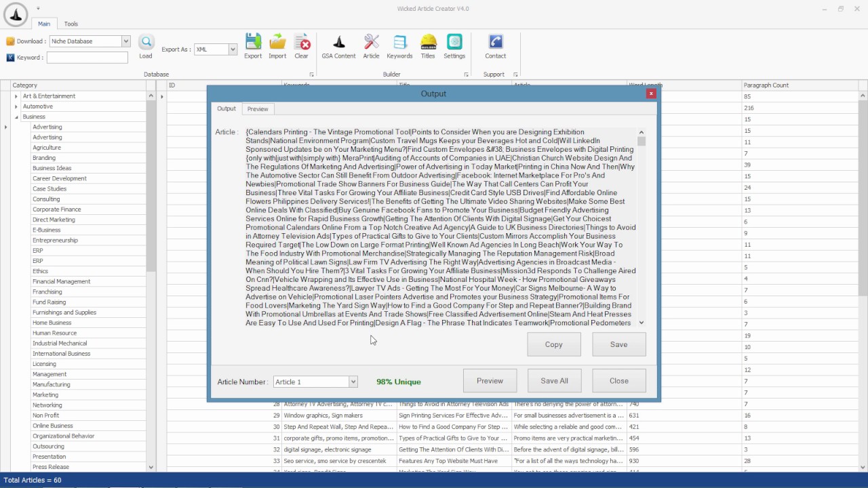
Task: Click 'Seo service, smo service by crescentek' cell
Action: point(338,461)
